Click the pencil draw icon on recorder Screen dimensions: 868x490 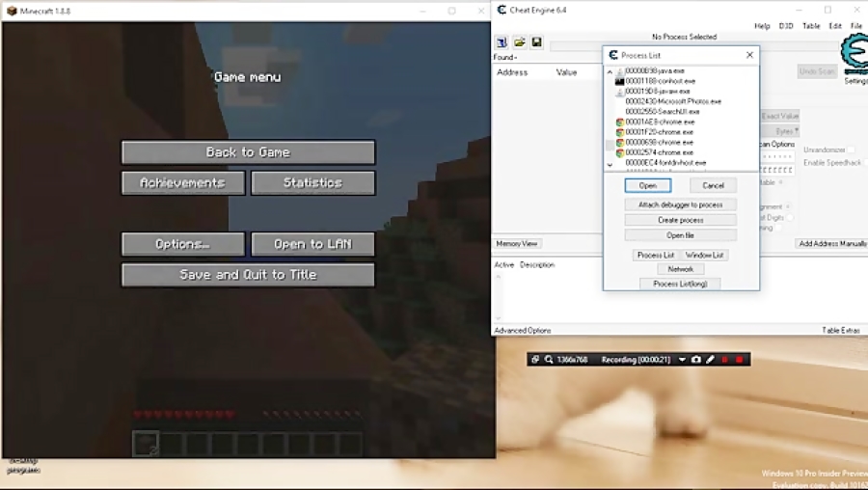tap(710, 360)
